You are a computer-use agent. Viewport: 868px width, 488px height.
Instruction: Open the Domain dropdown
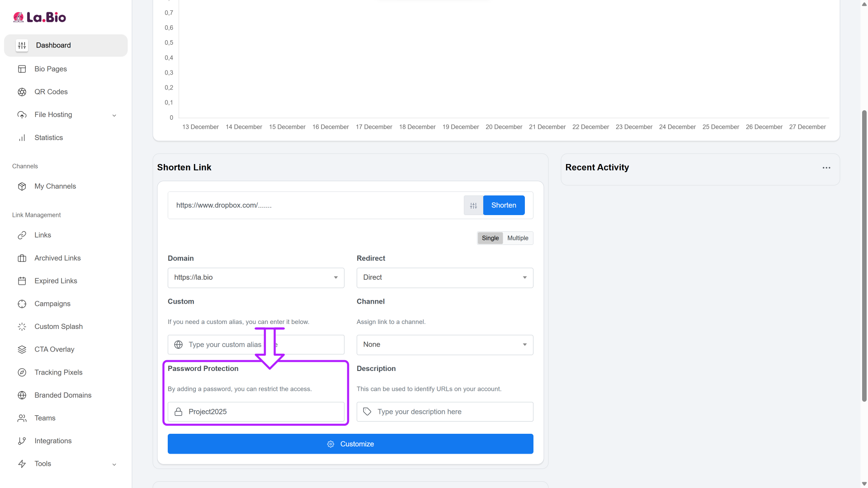[x=256, y=278]
